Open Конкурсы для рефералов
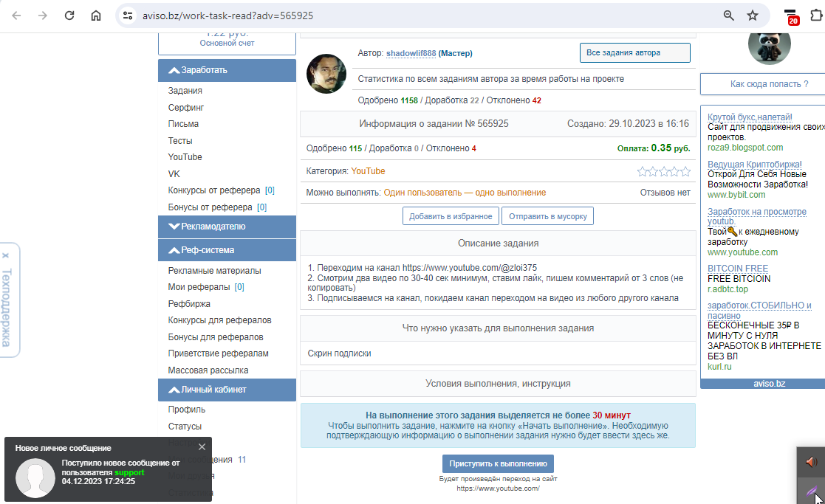The image size is (825, 504). point(219,320)
